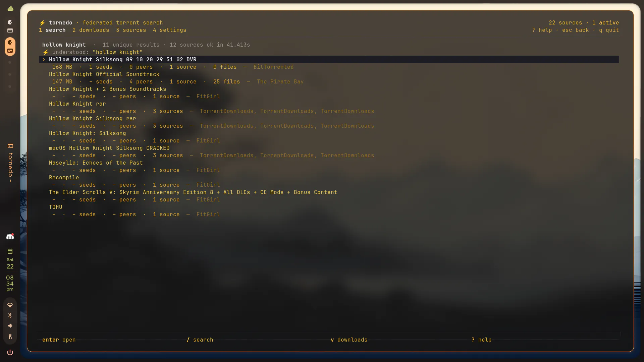Viewport: 644px width, 362px height.
Task: Click FitGirl source under Recompile
Action: pyautogui.click(x=208, y=185)
